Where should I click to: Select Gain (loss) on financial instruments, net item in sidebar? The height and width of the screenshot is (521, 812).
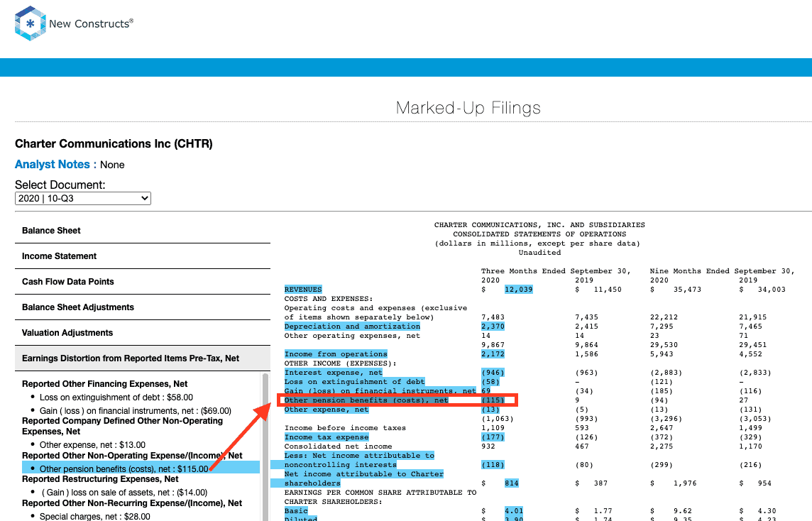pyautogui.click(x=135, y=411)
